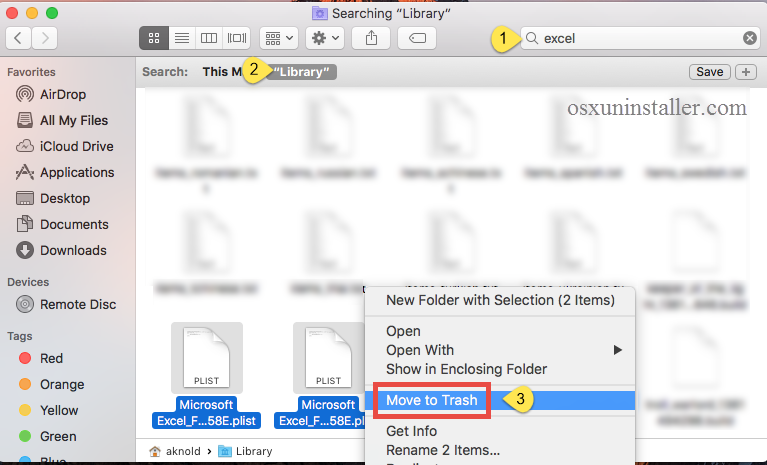Click the All My Files sidebar icon

click(x=25, y=120)
